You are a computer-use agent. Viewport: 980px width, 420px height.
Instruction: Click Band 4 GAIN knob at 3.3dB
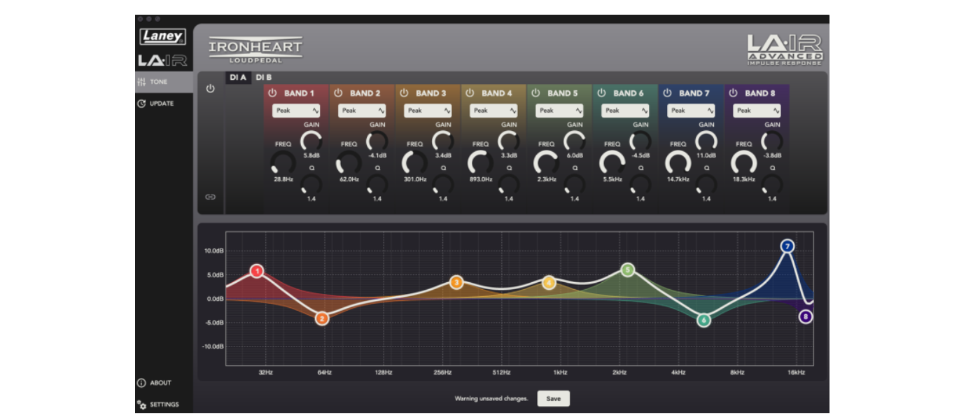coord(508,141)
